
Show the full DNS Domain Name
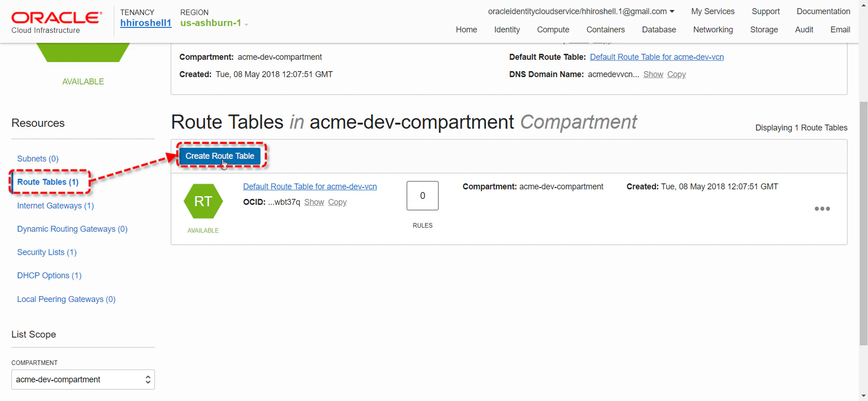click(x=653, y=74)
